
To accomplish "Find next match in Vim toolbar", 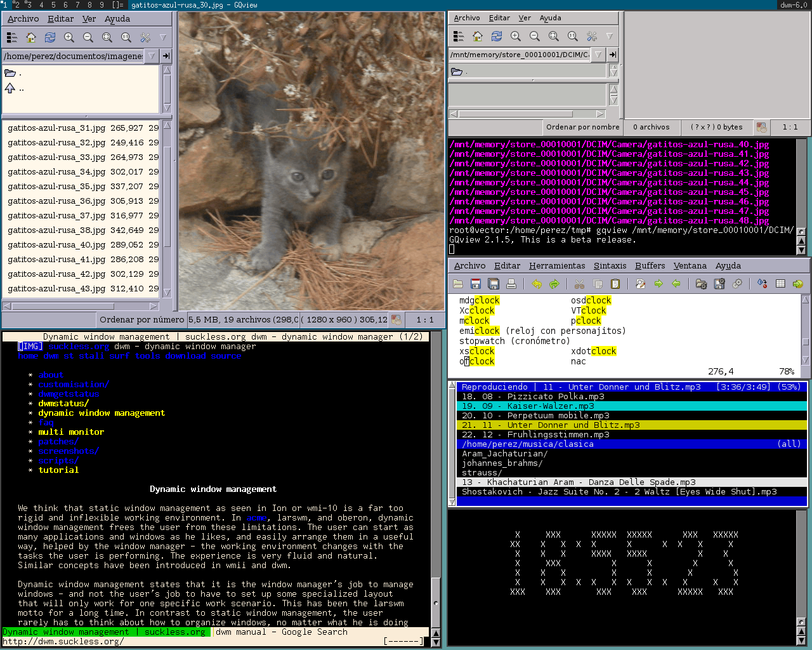I will coord(658,284).
